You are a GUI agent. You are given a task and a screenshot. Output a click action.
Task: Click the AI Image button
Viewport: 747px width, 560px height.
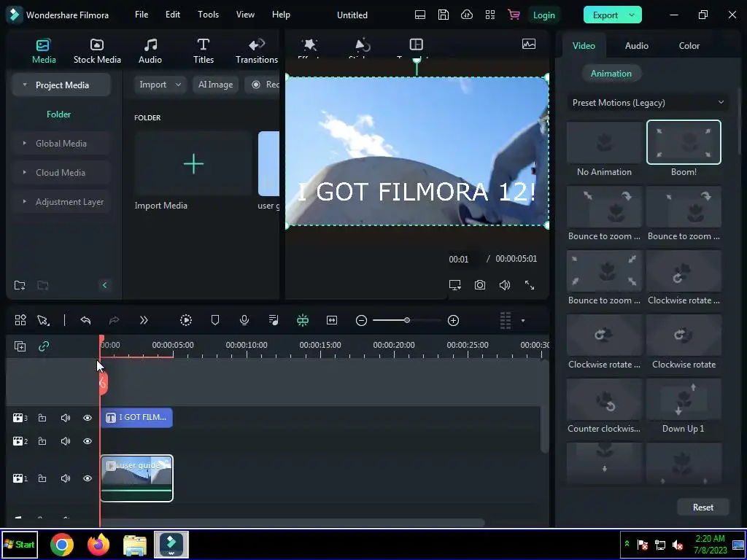coord(215,85)
